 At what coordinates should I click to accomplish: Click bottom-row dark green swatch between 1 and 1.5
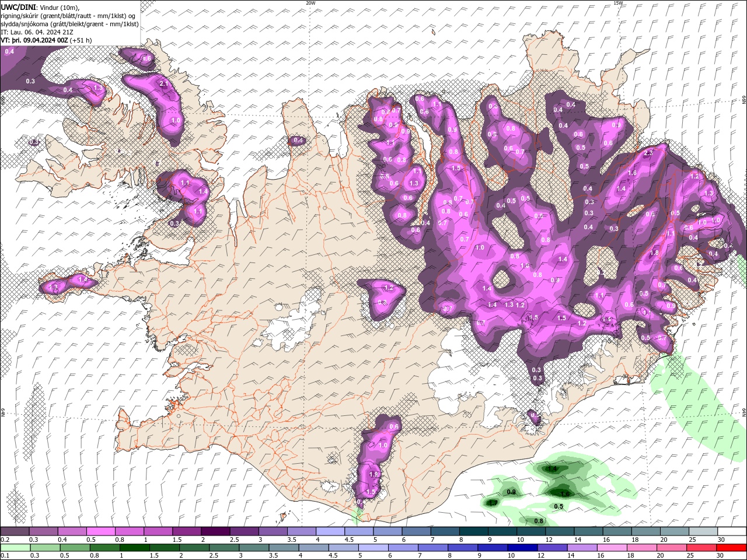coord(135,548)
